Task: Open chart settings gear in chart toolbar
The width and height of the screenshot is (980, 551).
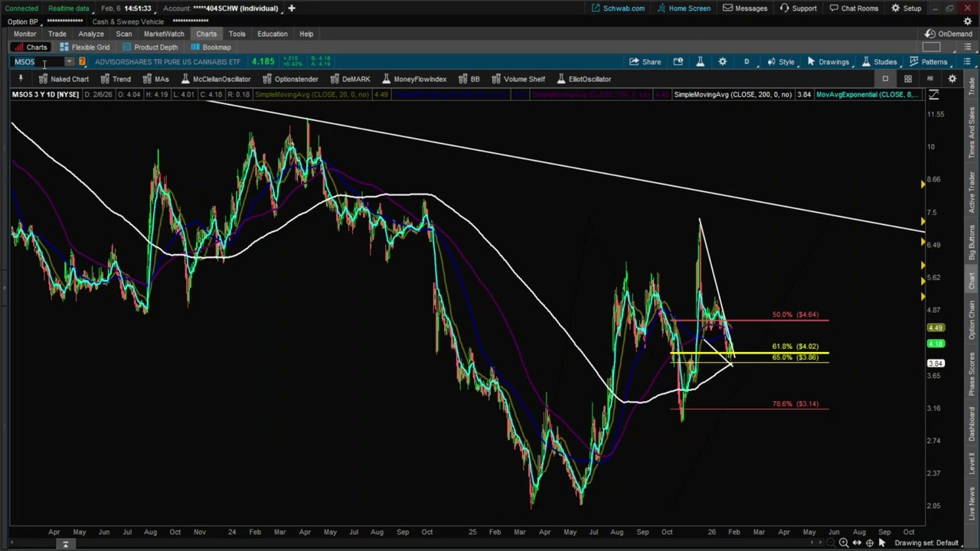Action: 722,62
